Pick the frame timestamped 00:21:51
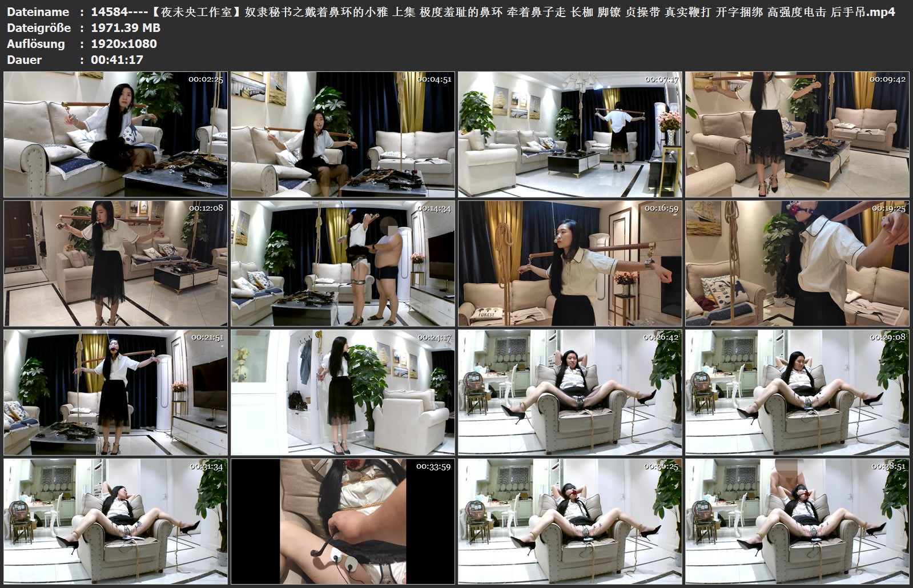913x588 pixels. point(115,392)
